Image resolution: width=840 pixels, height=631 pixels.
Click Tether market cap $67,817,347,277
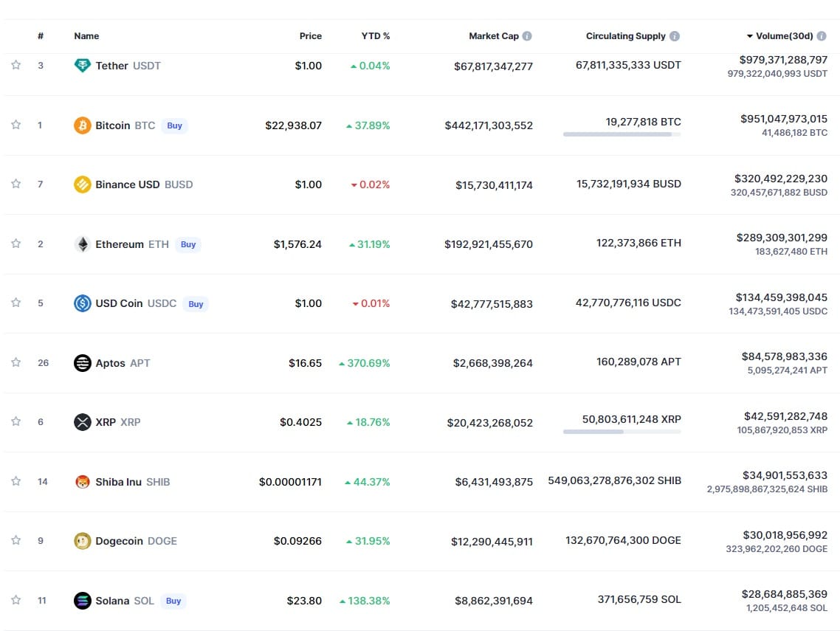coord(493,66)
